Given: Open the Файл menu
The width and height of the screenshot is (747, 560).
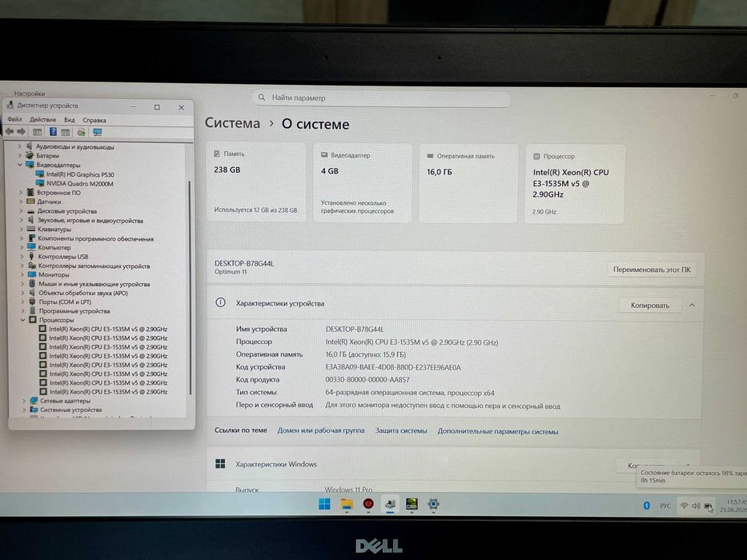Looking at the screenshot, I should tap(14, 119).
